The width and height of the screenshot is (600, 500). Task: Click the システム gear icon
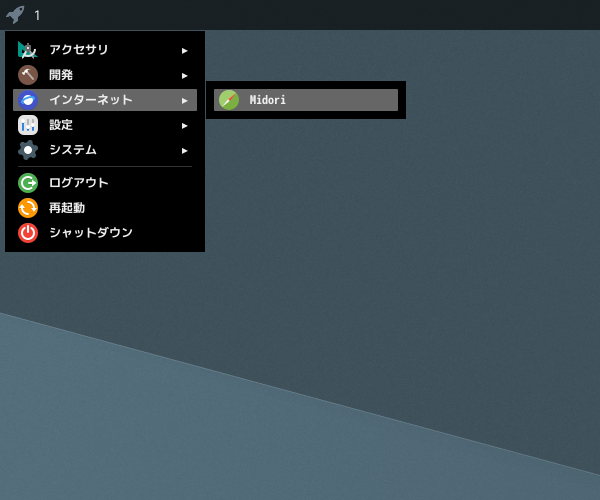pyautogui.click(x=28, y=150)
